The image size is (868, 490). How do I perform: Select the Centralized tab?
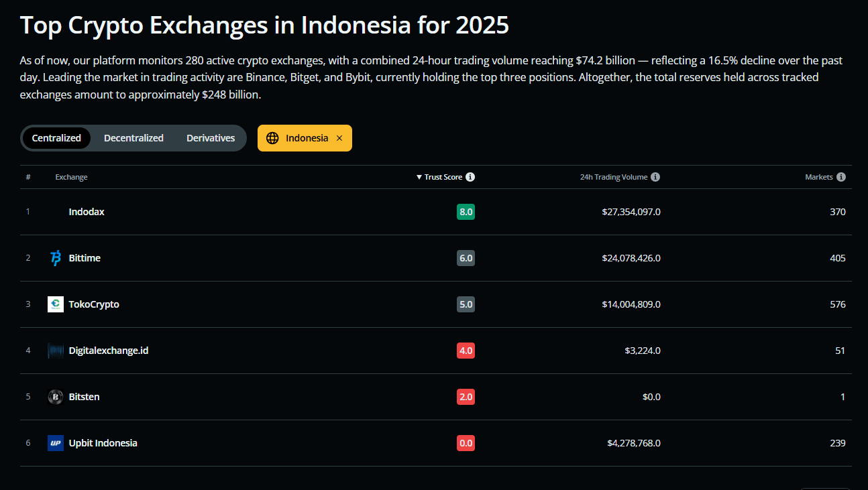click(56, 137)
